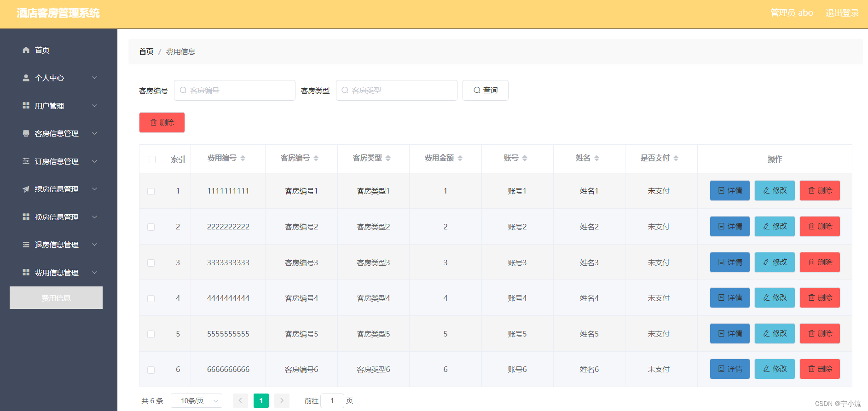The height and width of the screenshot is (411, 868).
Task: Click the 前往 page number input
Action: (332, 401)
